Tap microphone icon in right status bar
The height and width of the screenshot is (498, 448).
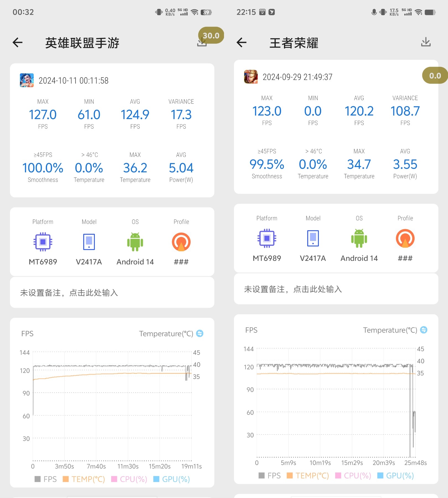374,12
